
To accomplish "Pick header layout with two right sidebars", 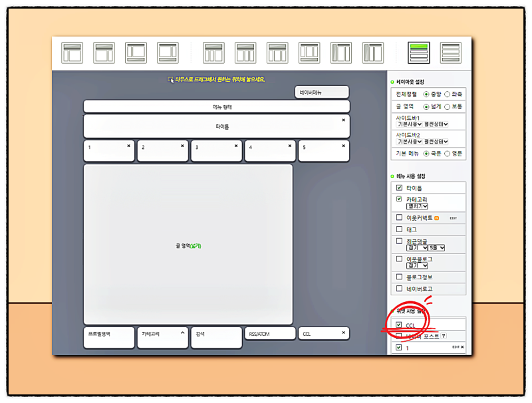I will point(245,53).
